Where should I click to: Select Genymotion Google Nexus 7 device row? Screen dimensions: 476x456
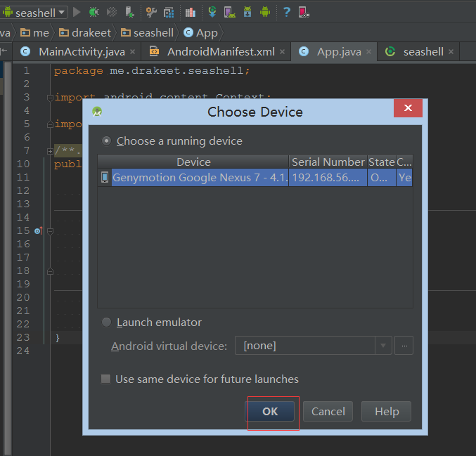click(x=255, y=178)
